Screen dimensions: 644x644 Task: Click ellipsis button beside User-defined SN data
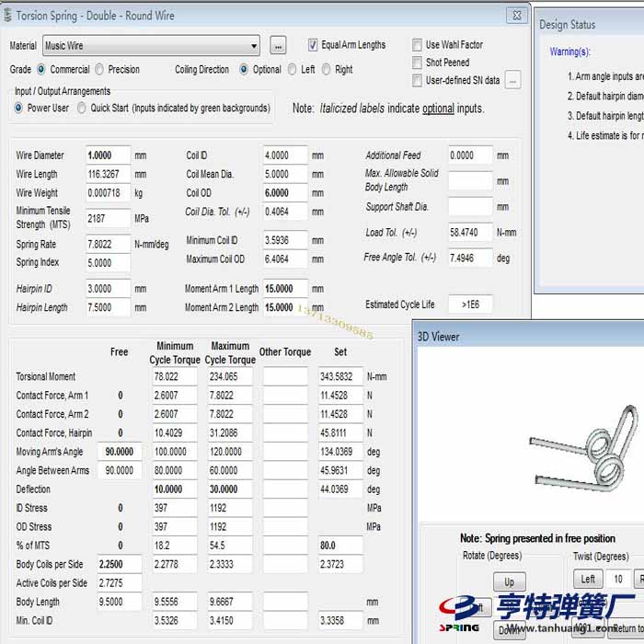click(x=513, y=81)
